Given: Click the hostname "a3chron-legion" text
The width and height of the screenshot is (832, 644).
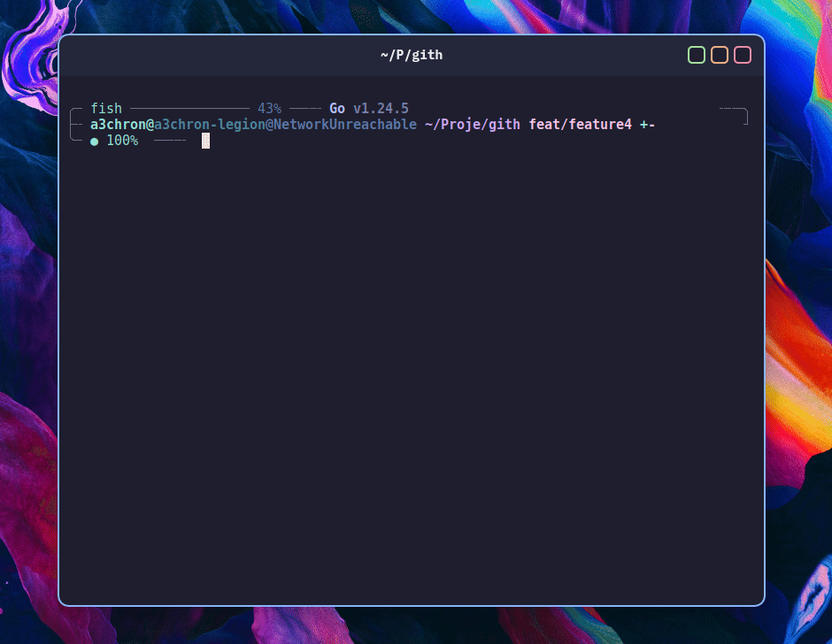Looking at the screenshot, I should pyautogui.click(x=210, y=125).
